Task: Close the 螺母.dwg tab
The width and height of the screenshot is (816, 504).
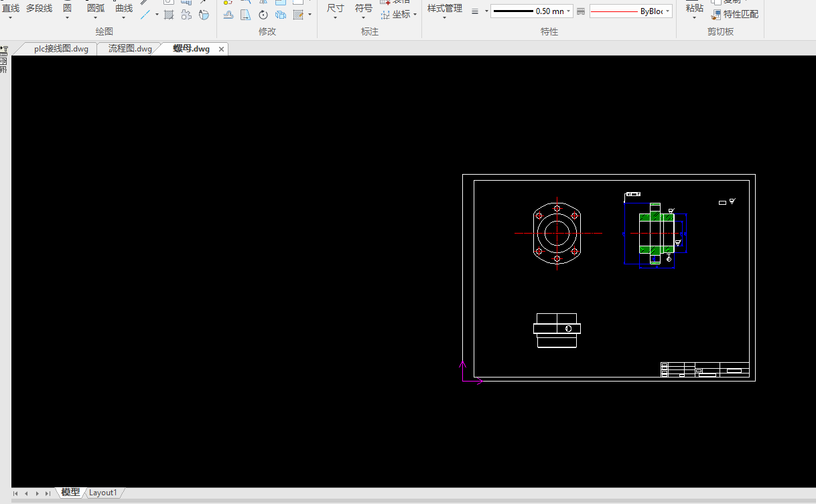Action: (222, 49)
